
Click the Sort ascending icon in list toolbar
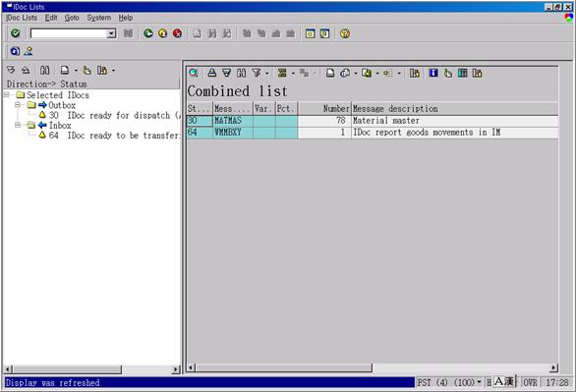(x=212, y=73)
